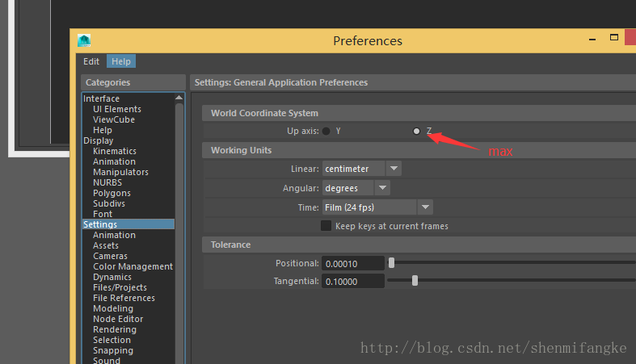Open the Linear units dropdown arrow

coord(394,169)
